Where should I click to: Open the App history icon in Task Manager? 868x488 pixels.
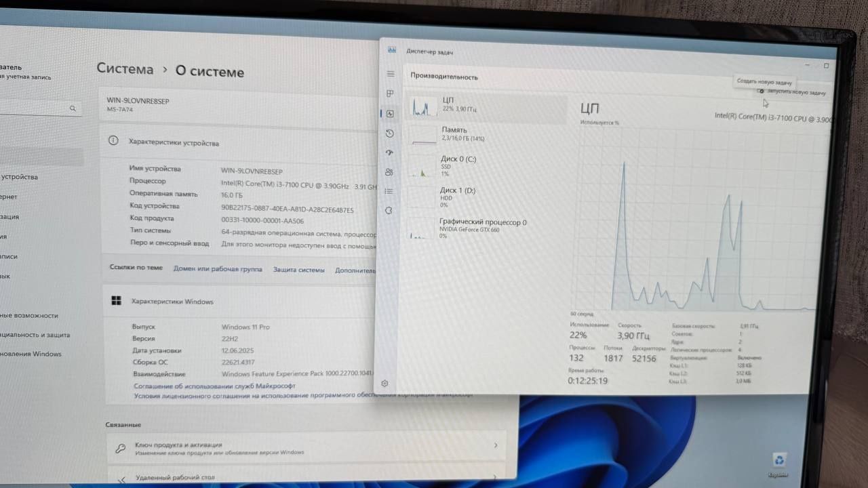point(389,134)
